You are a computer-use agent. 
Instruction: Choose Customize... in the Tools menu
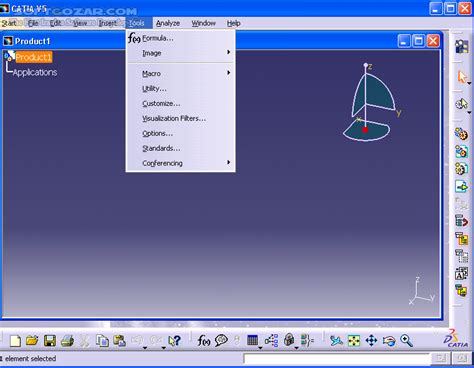tap(180, 103)
